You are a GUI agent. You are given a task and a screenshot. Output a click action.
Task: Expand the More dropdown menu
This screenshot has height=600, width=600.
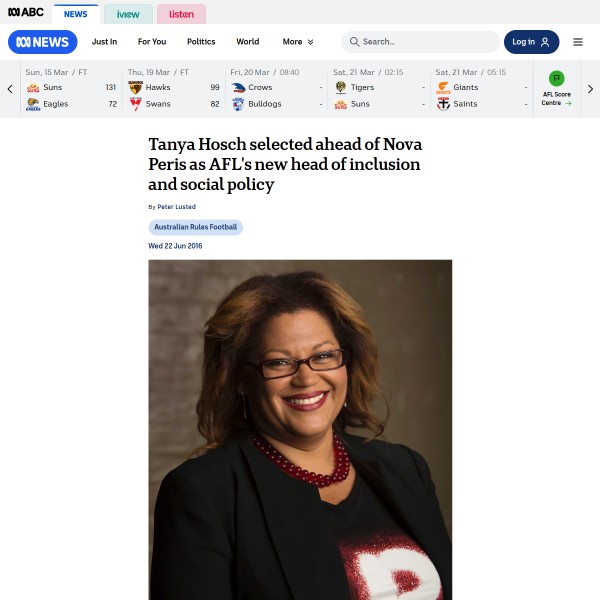click(x=298, y=42)
